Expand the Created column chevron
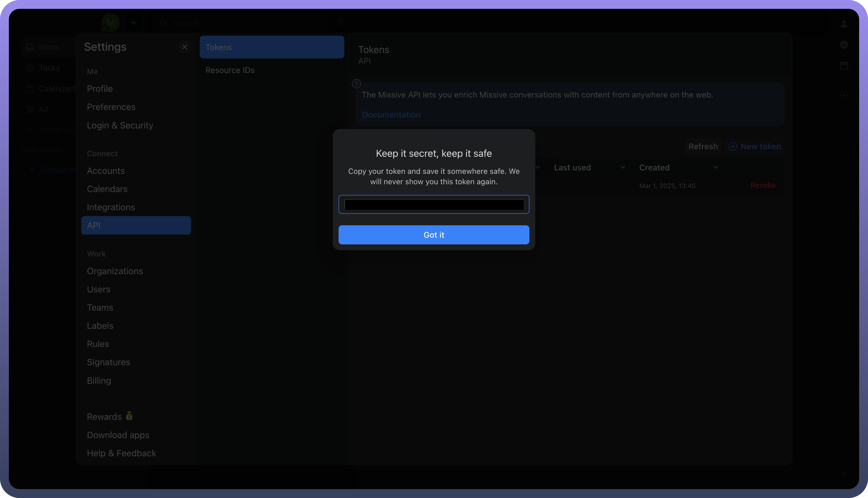The image size is (868, 498). click(x=715, y=168)
